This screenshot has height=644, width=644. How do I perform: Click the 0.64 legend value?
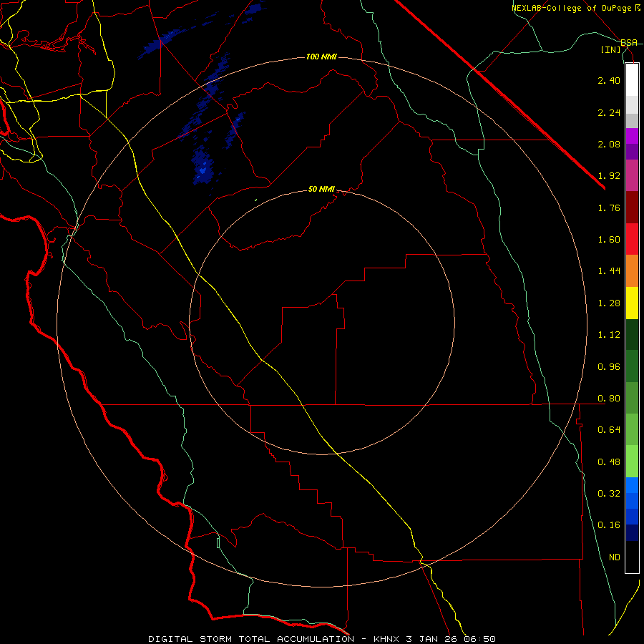[x=609, y=430]
